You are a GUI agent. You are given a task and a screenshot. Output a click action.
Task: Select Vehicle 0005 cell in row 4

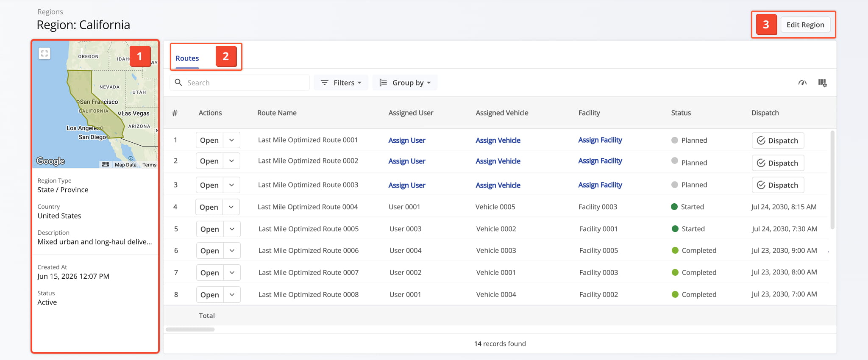[x=495, y=207]
